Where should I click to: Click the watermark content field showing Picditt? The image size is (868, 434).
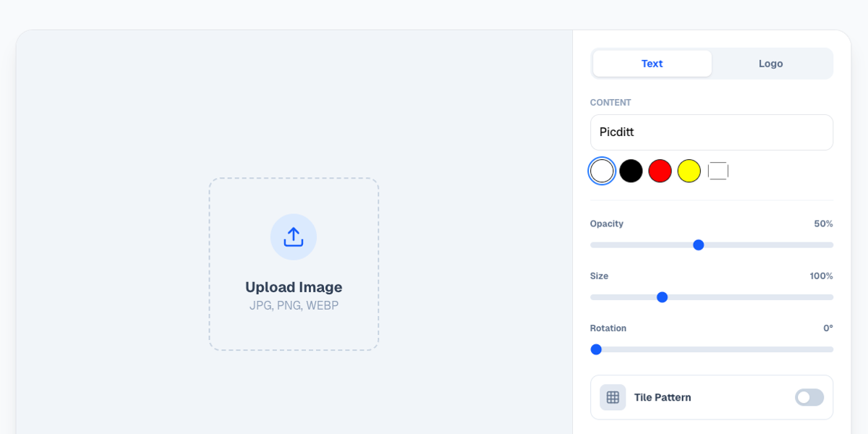711,132
